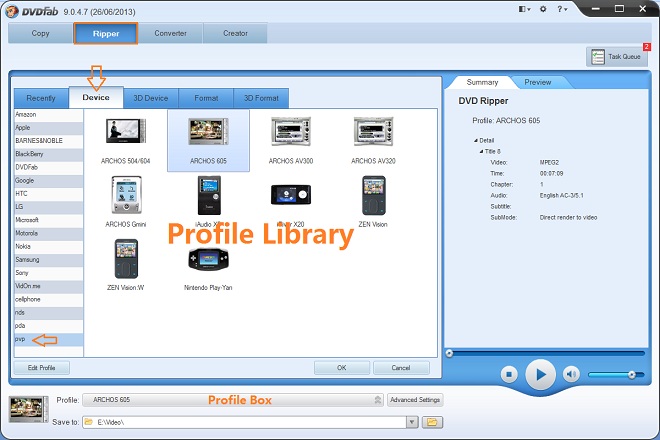Play the preview video

click(540, 374)
